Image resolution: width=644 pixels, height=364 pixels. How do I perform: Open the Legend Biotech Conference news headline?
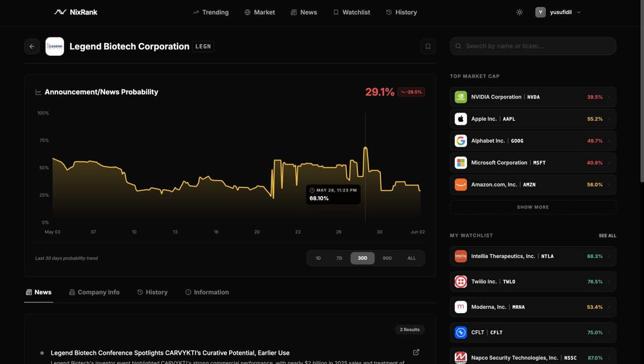point(170,353)
